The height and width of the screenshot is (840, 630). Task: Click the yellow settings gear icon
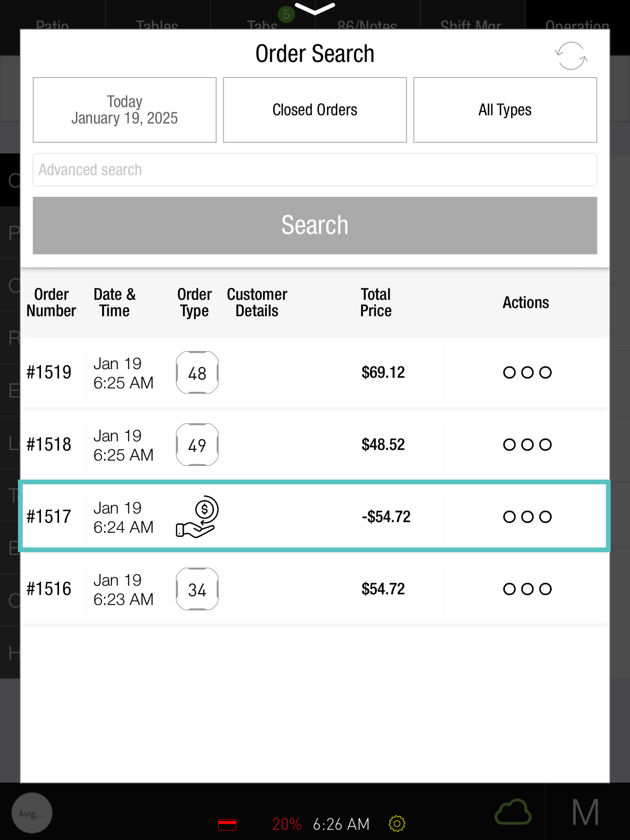397,824
